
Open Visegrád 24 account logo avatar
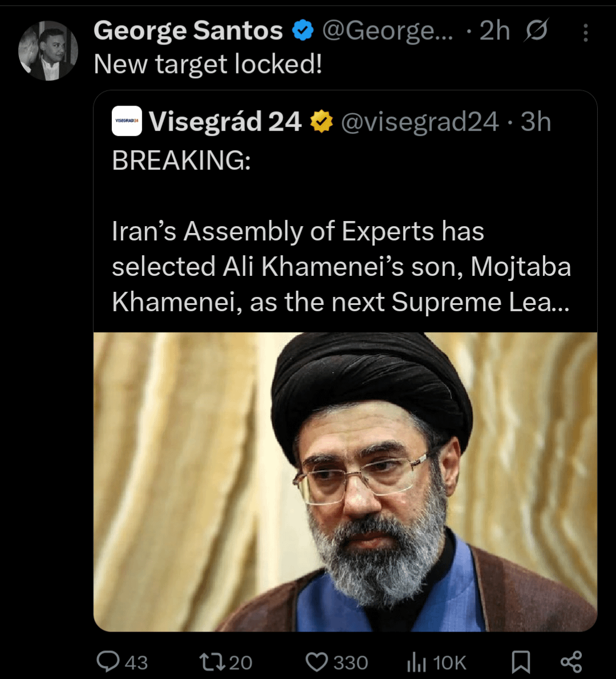[127, 121]
